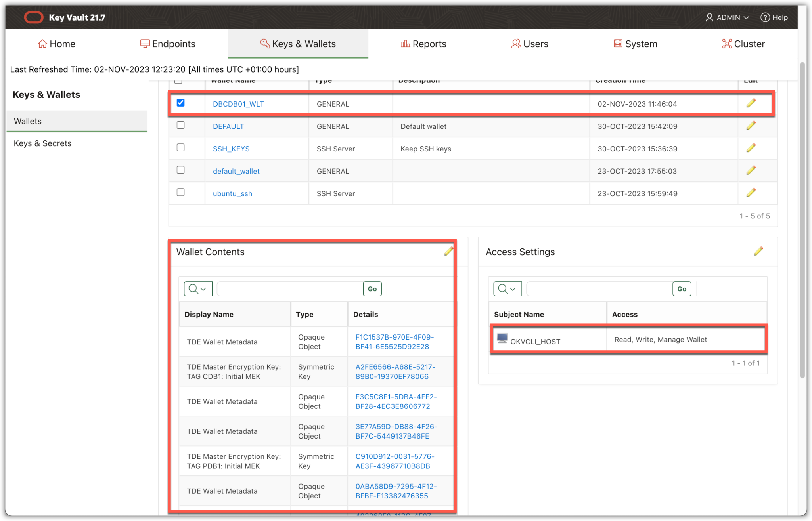Click the pencil edit icon for DBCDB01_WLT

click(x=751, y=103)
